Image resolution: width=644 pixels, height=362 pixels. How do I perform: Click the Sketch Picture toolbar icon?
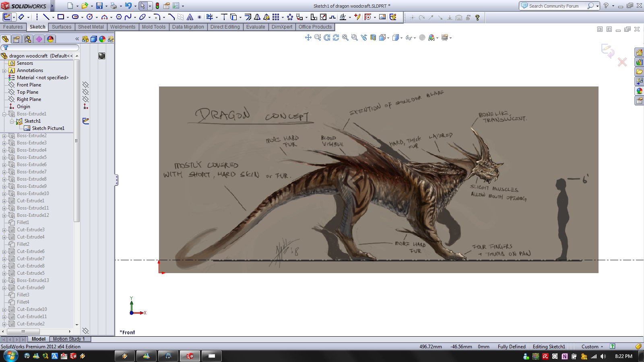click(x=382, y=17)
